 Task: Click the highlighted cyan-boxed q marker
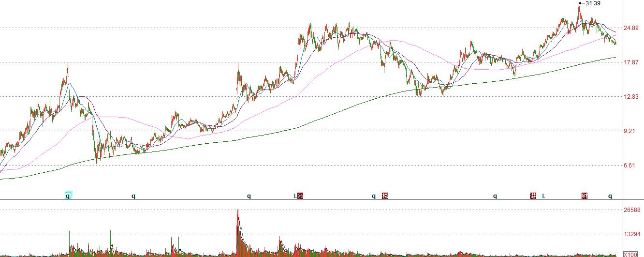pos(68,196)
